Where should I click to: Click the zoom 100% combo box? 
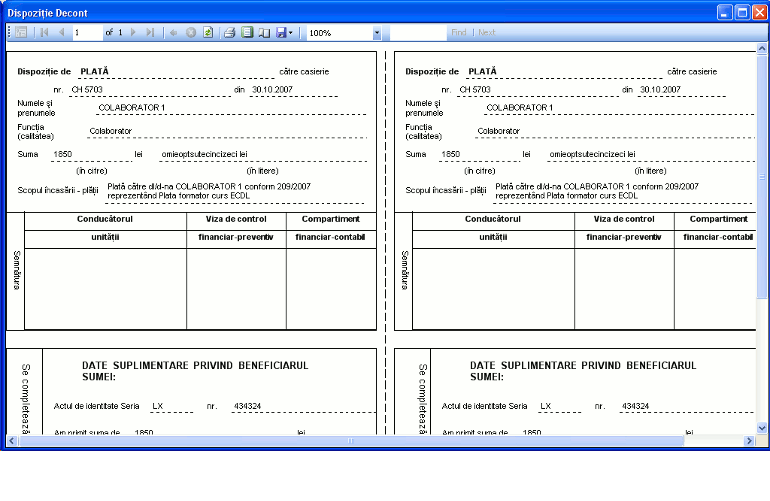[x=344, y=33]
